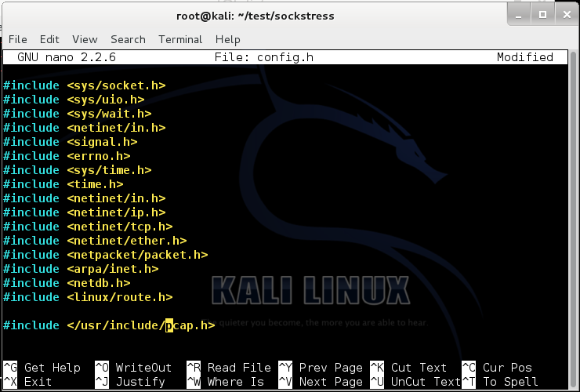Click the netinet/ip.h include line
The image size is (580, 392).
(85, 212)
